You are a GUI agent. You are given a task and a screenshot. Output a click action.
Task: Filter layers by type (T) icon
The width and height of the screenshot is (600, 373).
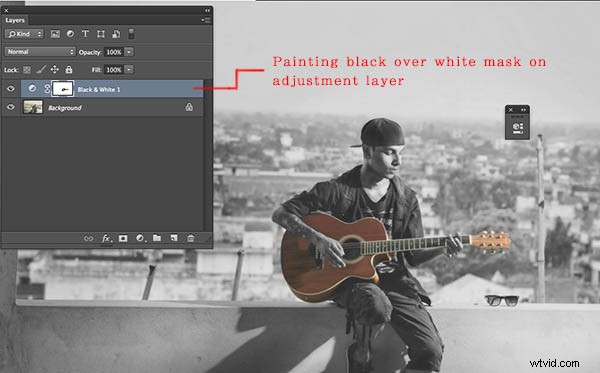(x=85, y=34)
